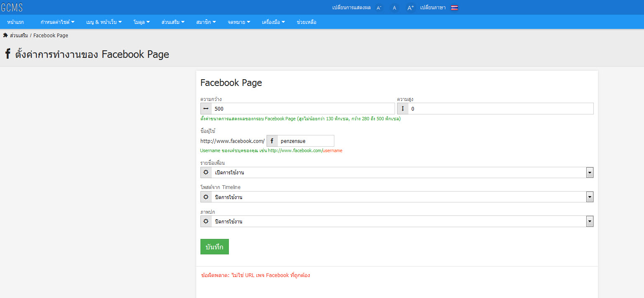Click the GCMS logo
Viewport: 644px width, 298px height.
pos(12,8)
